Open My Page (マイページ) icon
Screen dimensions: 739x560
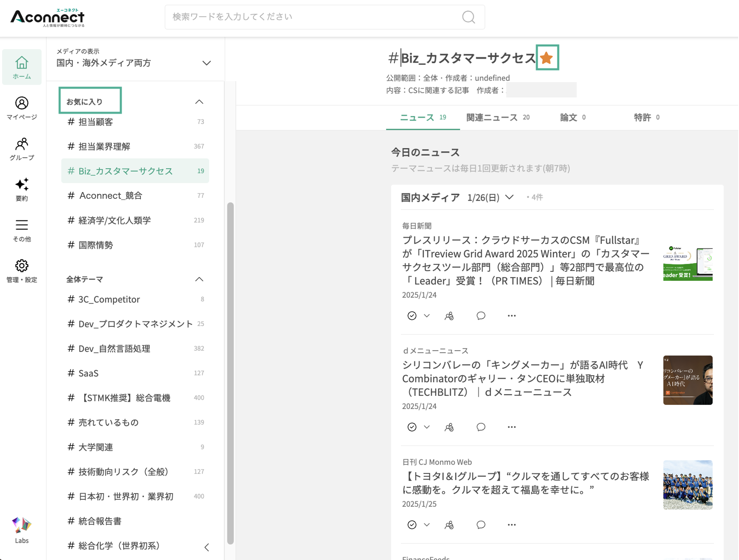[22, 108]
